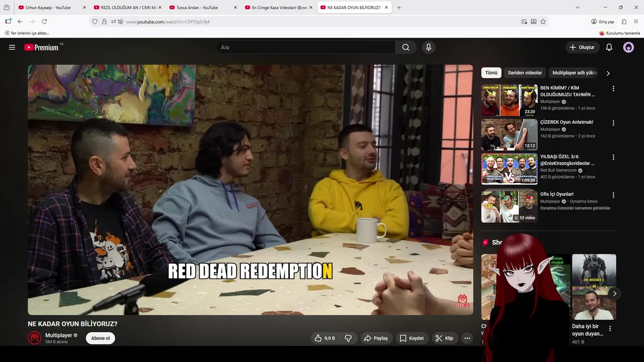This screenshot has height=362, width=644.
Task: Share the video via Paylaş
Action: pos(376,338)
